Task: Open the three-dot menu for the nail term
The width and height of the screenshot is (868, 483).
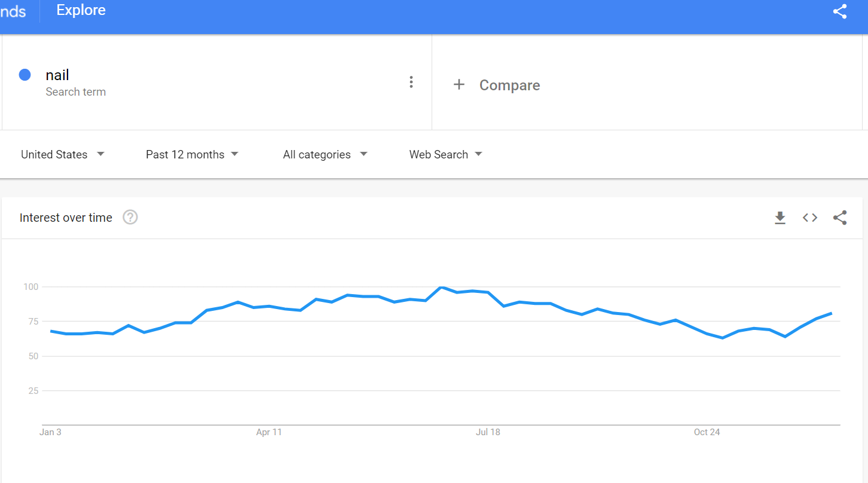Action: pyautogui.click(x=411, y=82)
